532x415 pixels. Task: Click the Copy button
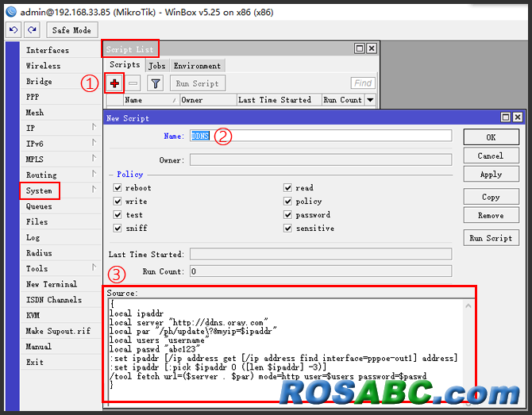point(491,197)
